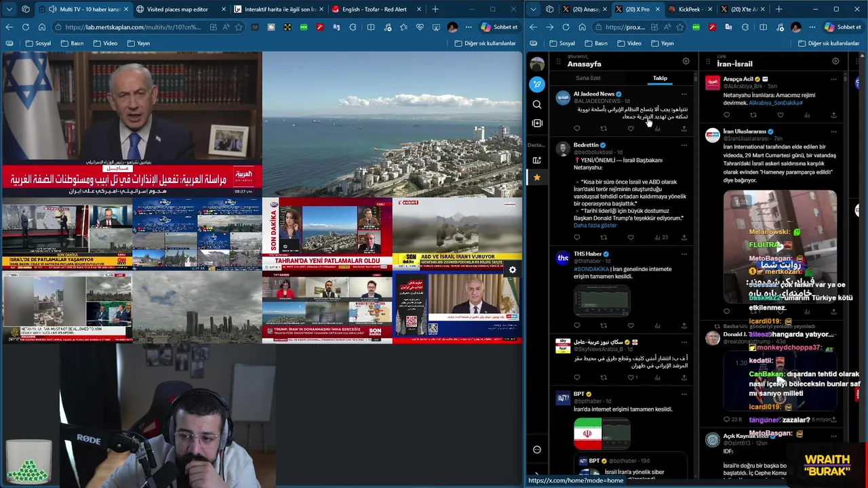Switch to Sana özel tab

point(588,78)
